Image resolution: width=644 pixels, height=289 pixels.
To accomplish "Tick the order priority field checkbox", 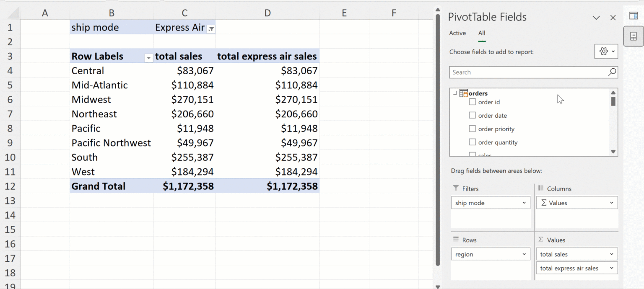I will click(473, 129).
